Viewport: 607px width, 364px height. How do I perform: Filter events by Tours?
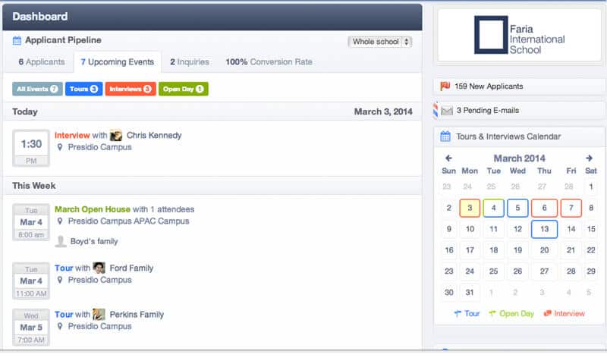tap(83, 89)
